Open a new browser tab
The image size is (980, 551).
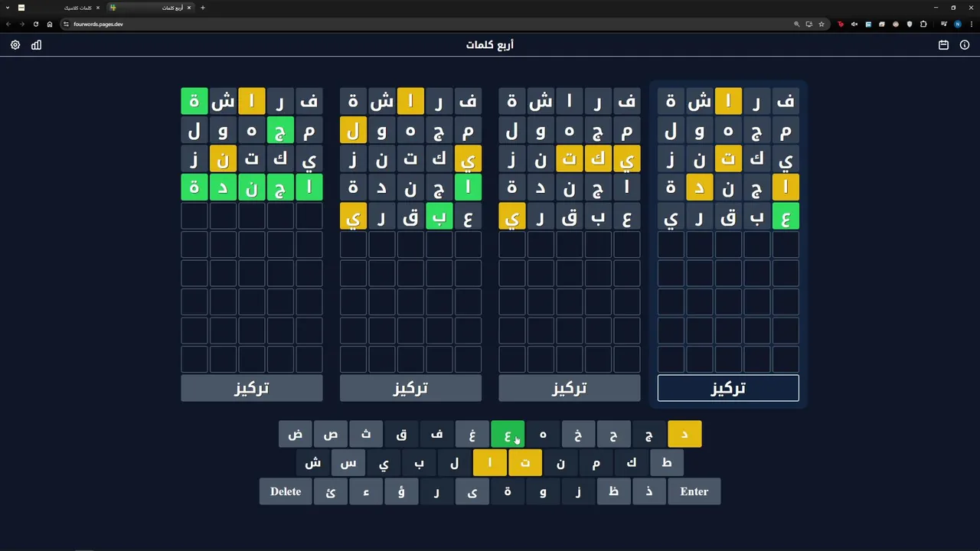pyautogui.click(x=202, y=8)
